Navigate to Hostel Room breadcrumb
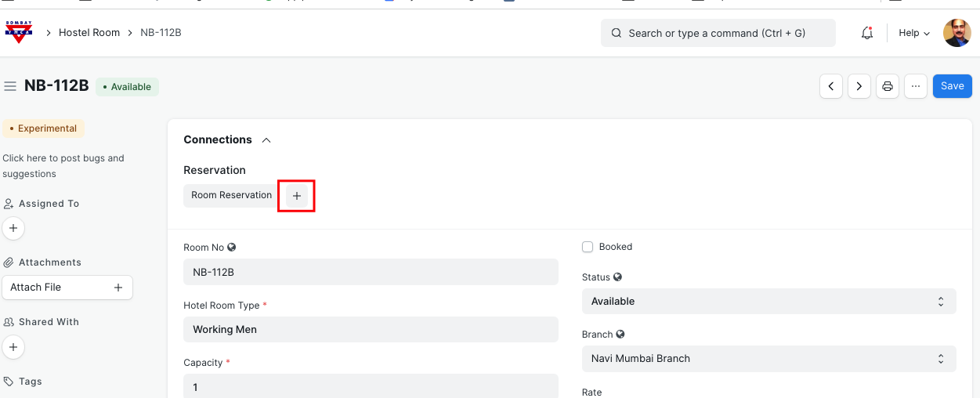 (x=89, y=33)
